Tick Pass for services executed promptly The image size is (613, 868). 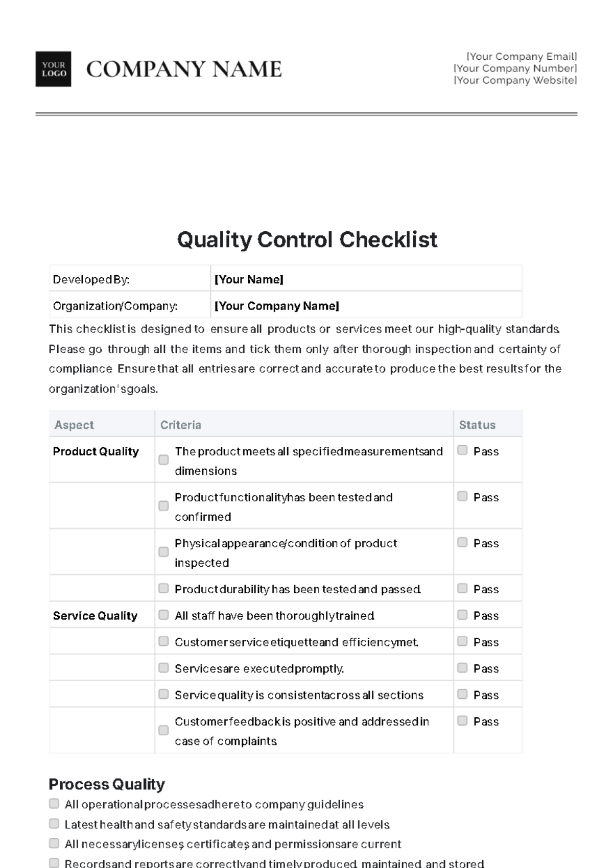[x=462, y=668]
